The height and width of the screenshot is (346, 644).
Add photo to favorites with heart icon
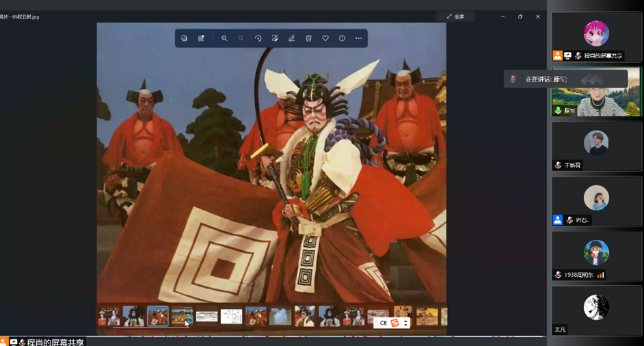pos(325,38)
